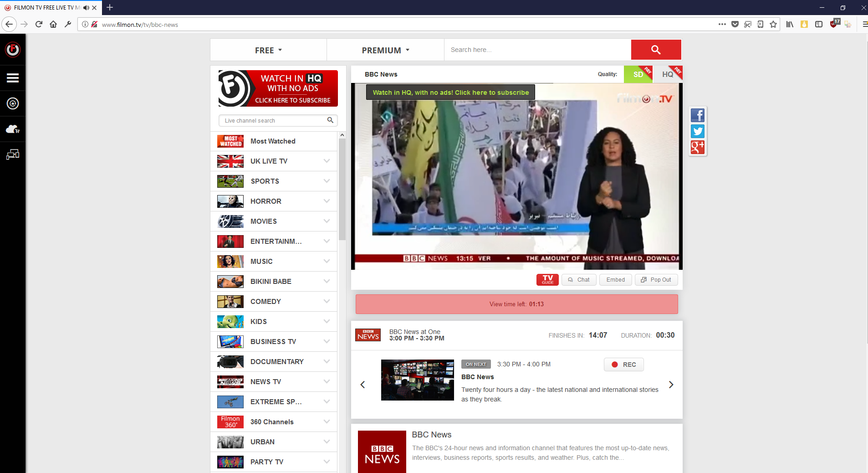Switch video quality to HQ
This screenshot has height=473, width=868.
(x=667, y=74)
